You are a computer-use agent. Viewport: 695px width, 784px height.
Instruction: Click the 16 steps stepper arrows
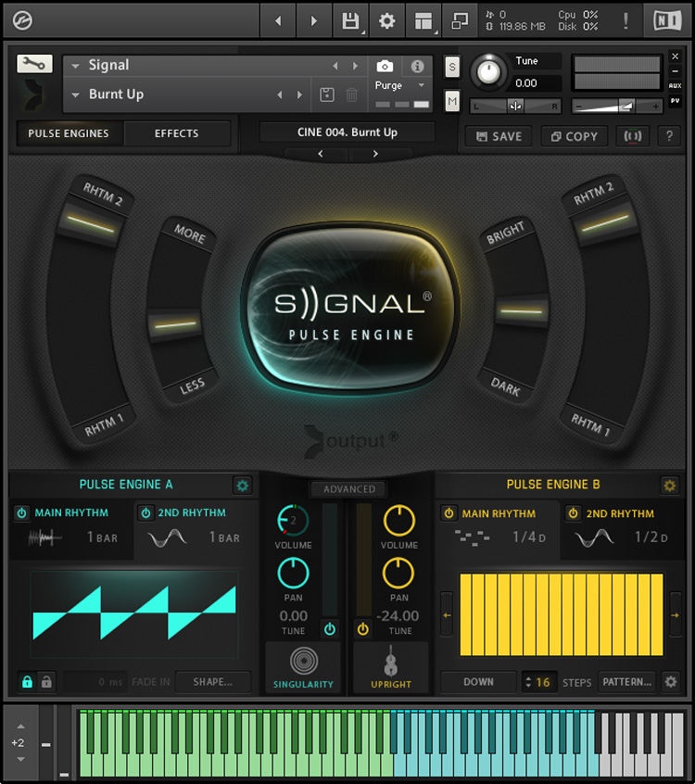(528, 682)
